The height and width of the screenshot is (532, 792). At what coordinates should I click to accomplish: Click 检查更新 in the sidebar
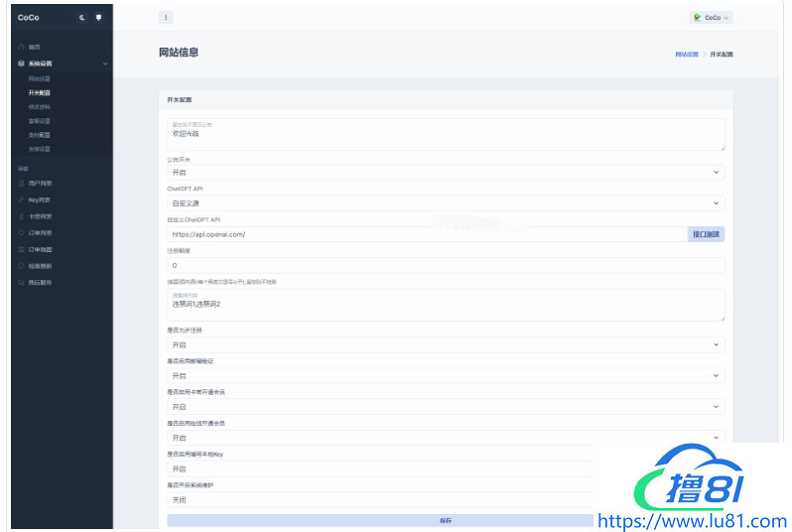(40, 266)
